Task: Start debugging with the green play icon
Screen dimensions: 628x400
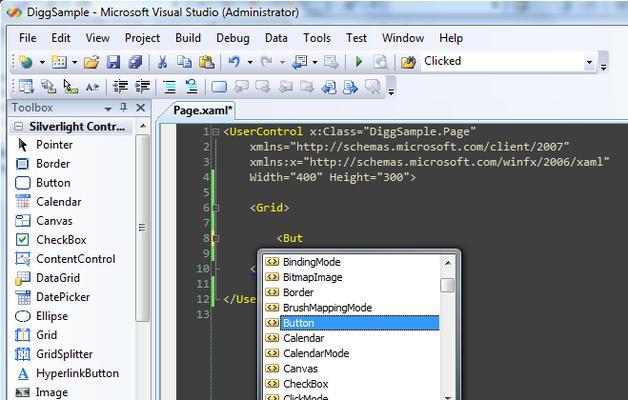Action: tap(359, 62)
